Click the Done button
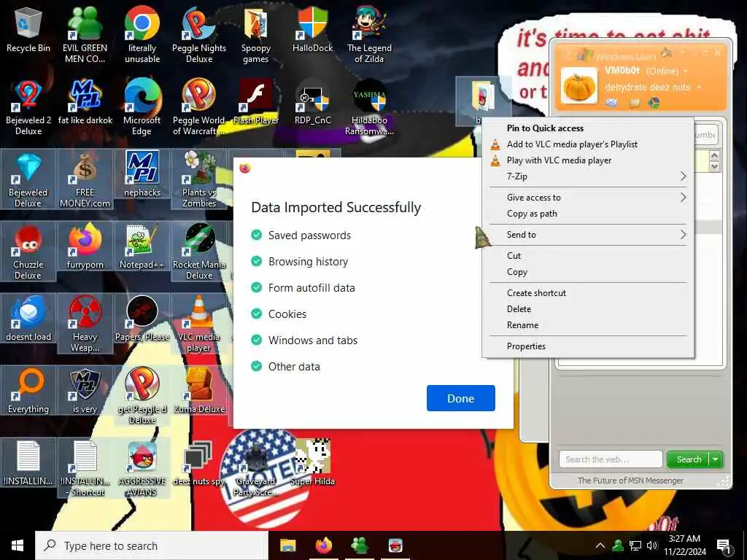The width and height of the screenshot is (747, 560). (461, 398)
